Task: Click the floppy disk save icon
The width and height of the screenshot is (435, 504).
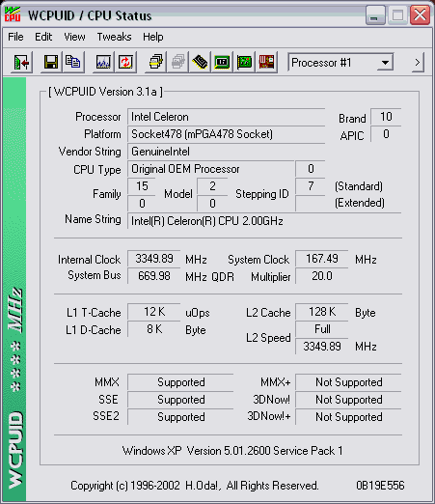Action: click(51, 62)
